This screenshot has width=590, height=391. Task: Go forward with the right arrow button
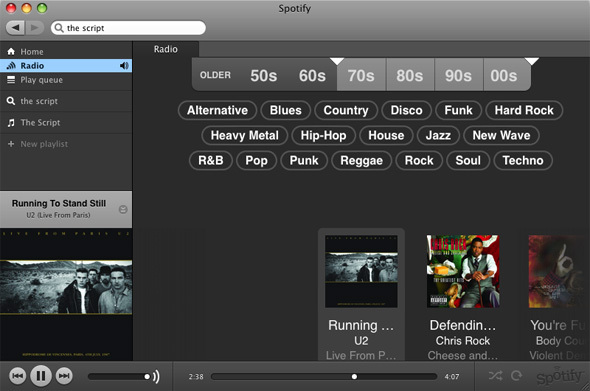coord(34,27)
